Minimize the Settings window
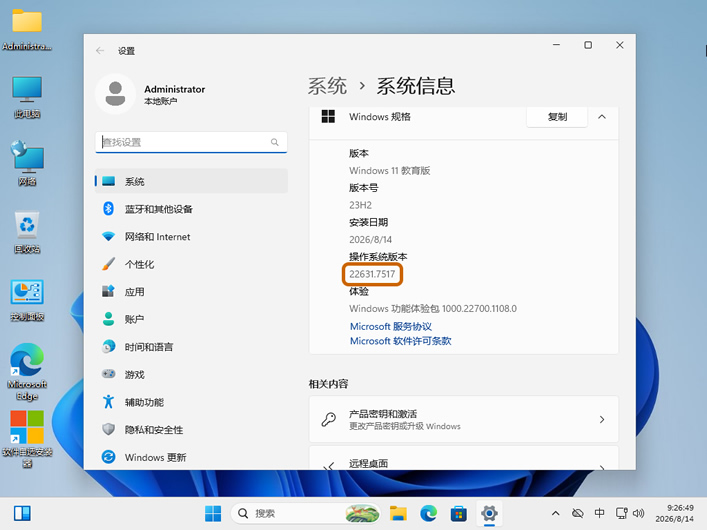This screenshot has width=707, height=530. 556,45
